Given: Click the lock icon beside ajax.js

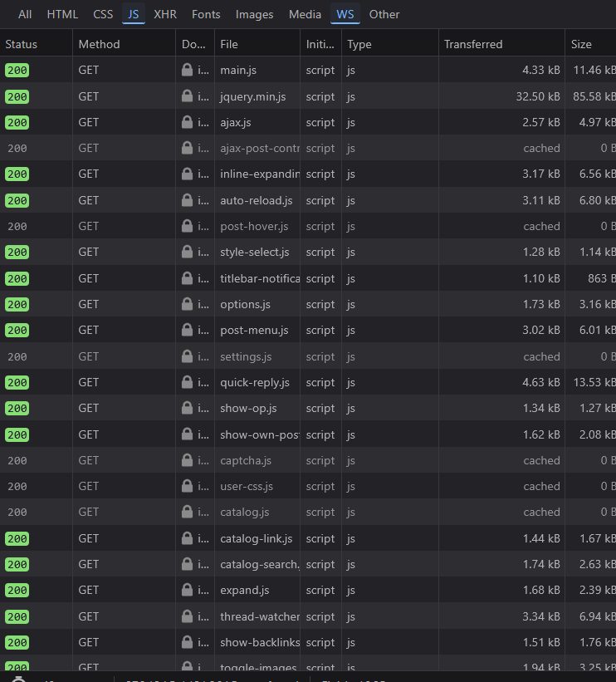Looking at the screenshot, I should [x=188, y=123].
